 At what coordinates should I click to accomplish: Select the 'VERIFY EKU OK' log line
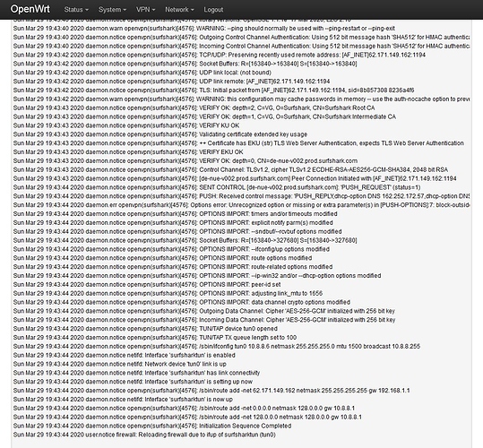tap(128, 152)
